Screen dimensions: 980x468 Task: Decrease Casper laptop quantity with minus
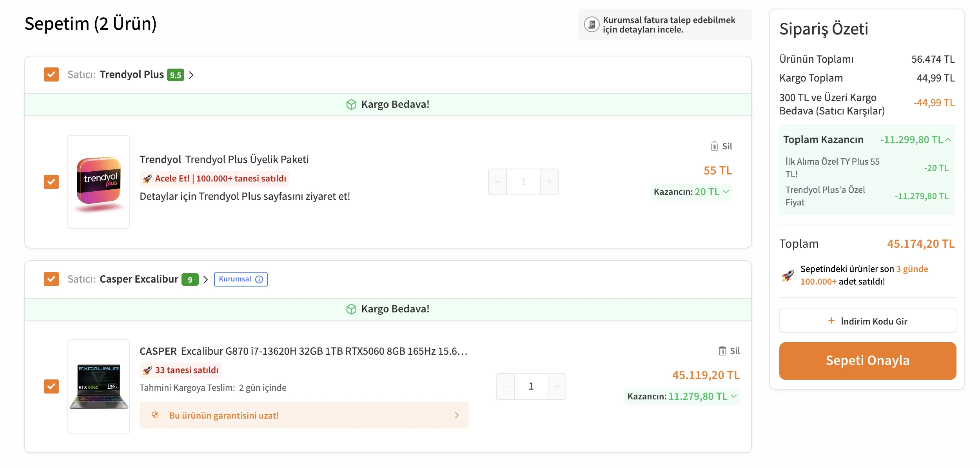[x=505, y=386]
